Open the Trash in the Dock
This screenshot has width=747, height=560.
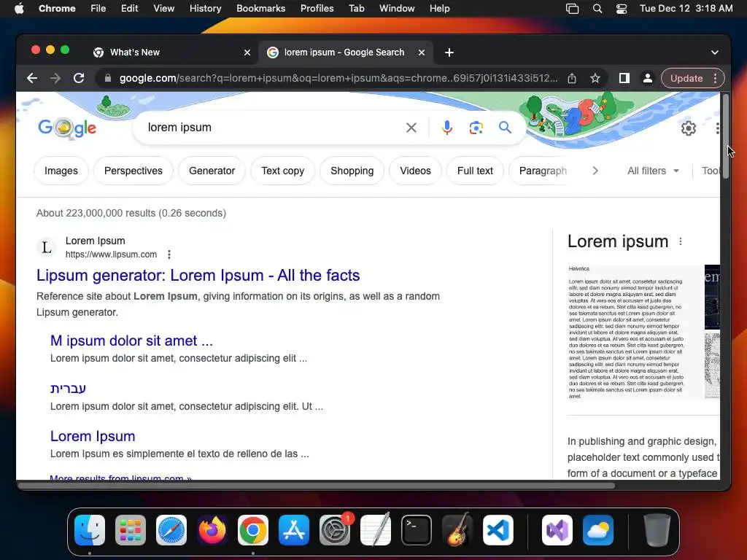[x=657, y=530]
